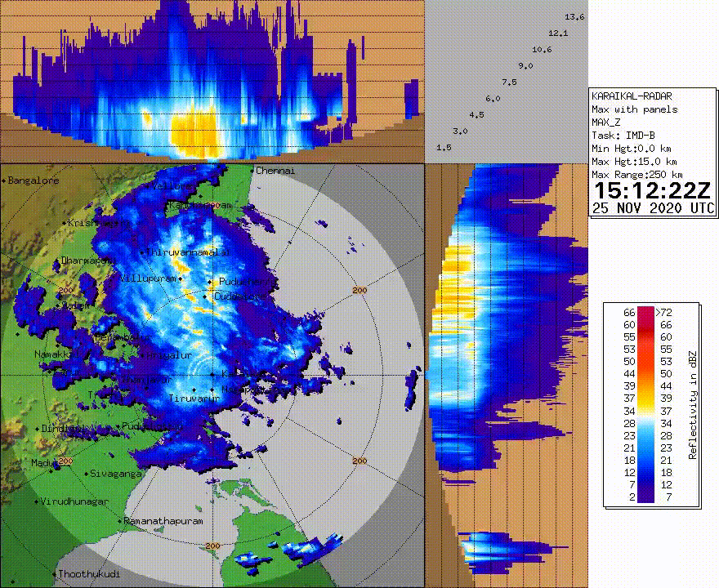Click the Chennai city marker

click(252, 171)
